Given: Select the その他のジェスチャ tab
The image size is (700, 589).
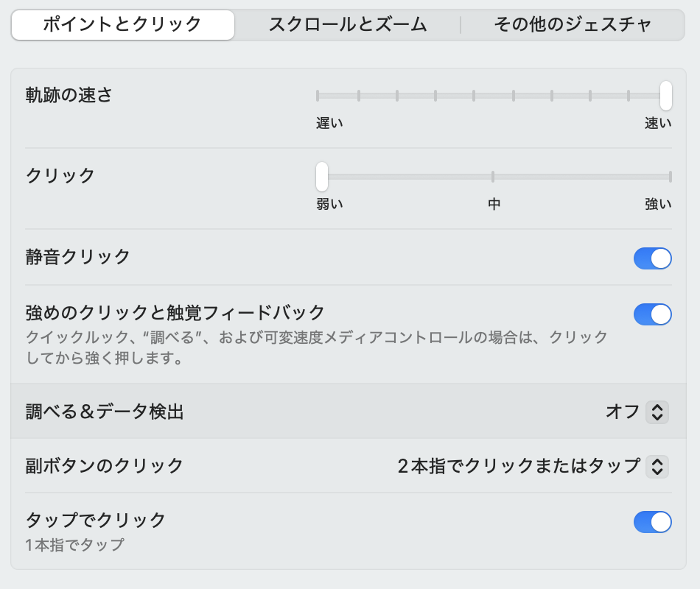Looking at the screenshot, I should point(573,24).
